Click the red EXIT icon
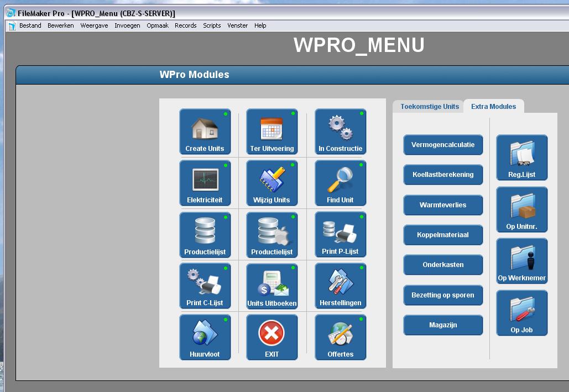This screenshot has width=569, height=392. (272, 333)
